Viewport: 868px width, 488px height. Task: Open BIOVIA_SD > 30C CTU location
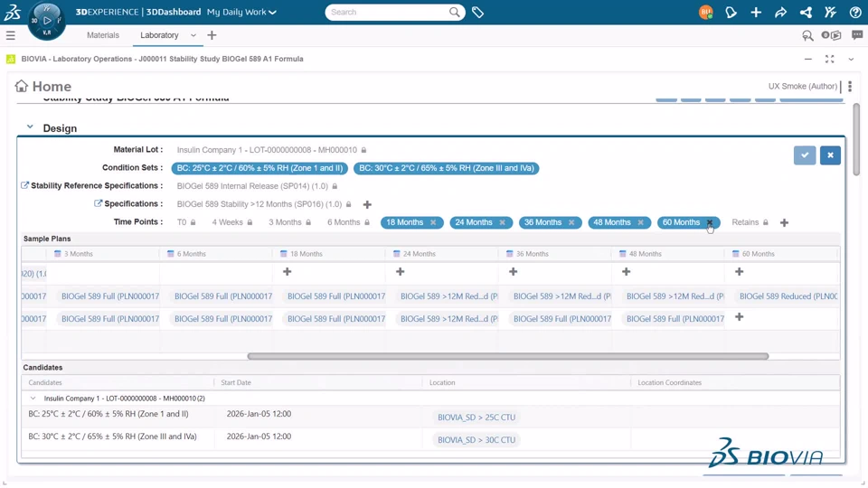[476, 440]
